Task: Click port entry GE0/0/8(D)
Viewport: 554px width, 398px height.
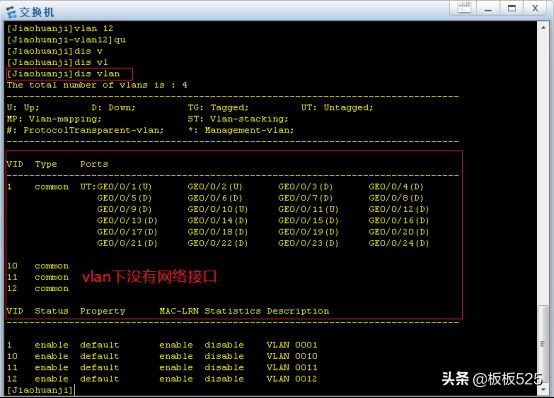Action: coord(396,198)
